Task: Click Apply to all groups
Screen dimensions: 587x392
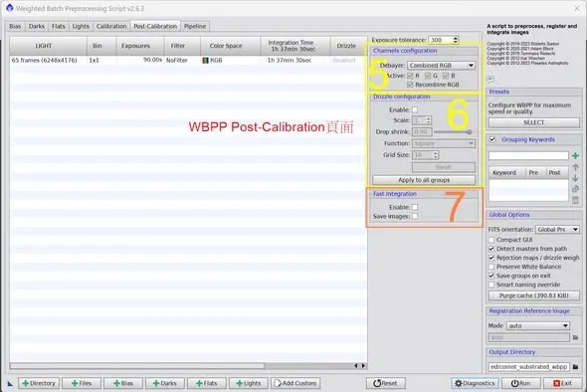Action: 424,180
